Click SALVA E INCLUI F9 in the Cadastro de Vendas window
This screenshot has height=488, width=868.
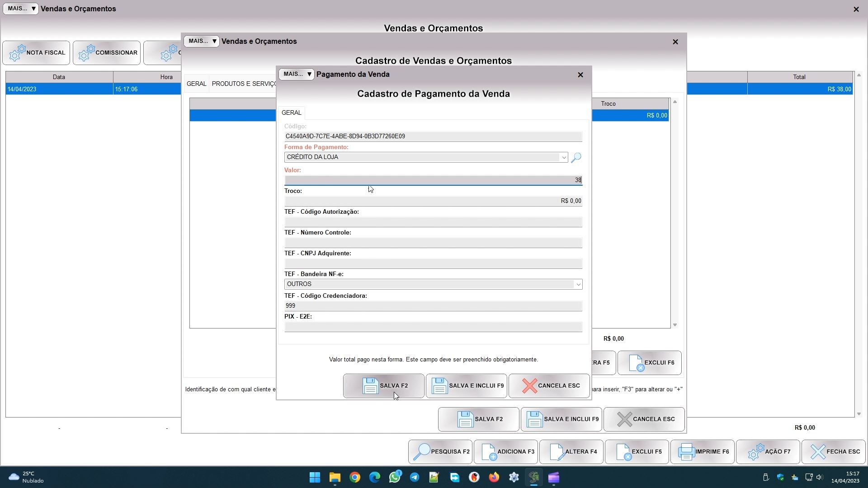561,419
